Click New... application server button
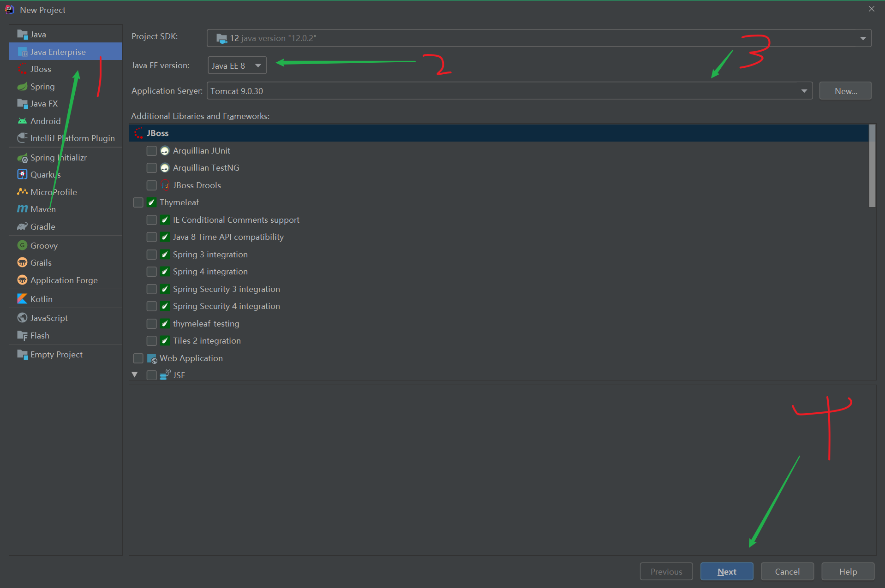This screenshot has height=588, width=885. (845, 91)
